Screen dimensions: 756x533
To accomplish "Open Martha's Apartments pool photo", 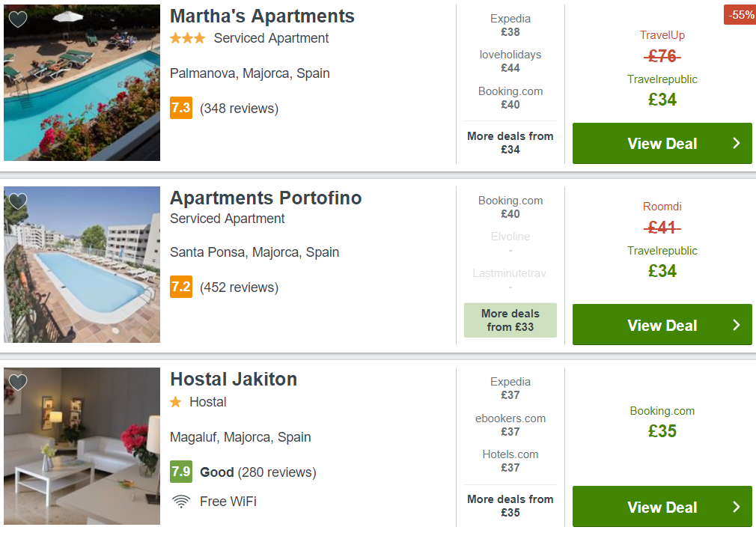I will (82, 82).
